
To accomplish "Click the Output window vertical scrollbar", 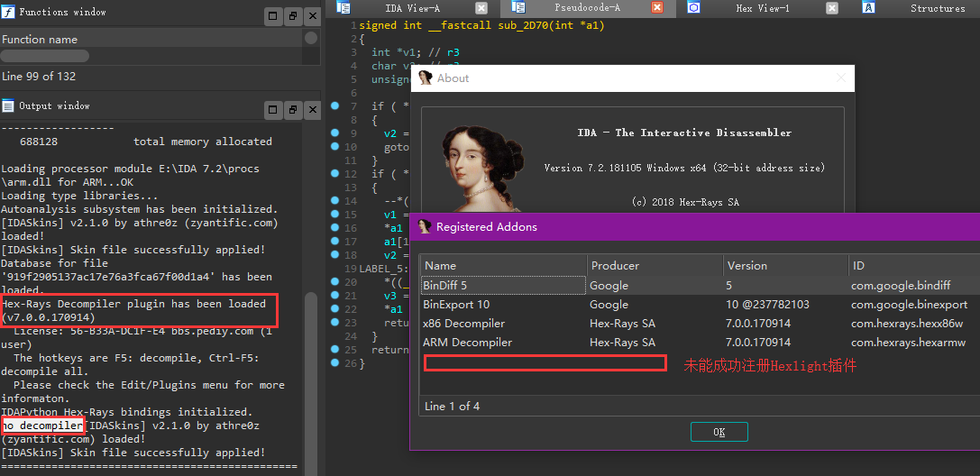I will coord(311,381).
